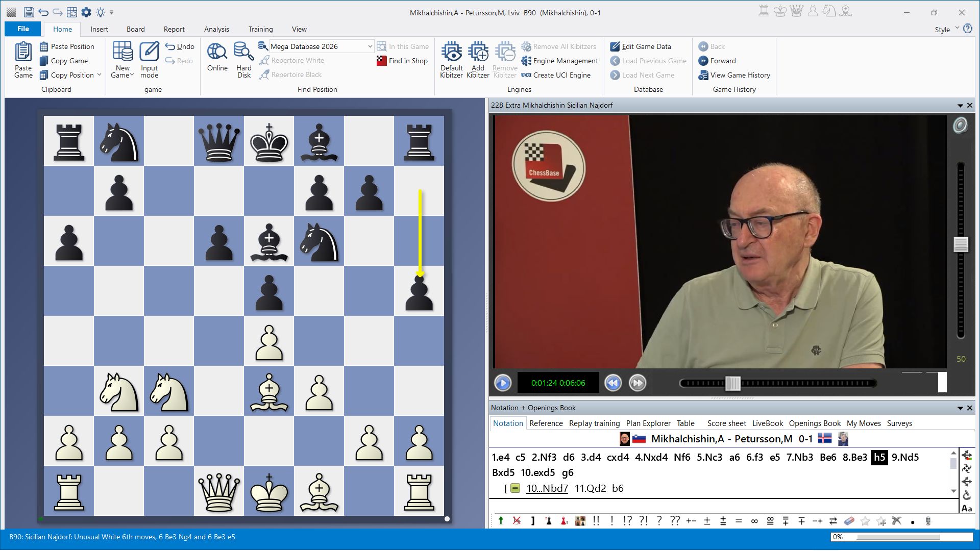Toggle the folded variation marker before 10...Nbd7

(515, 488)
